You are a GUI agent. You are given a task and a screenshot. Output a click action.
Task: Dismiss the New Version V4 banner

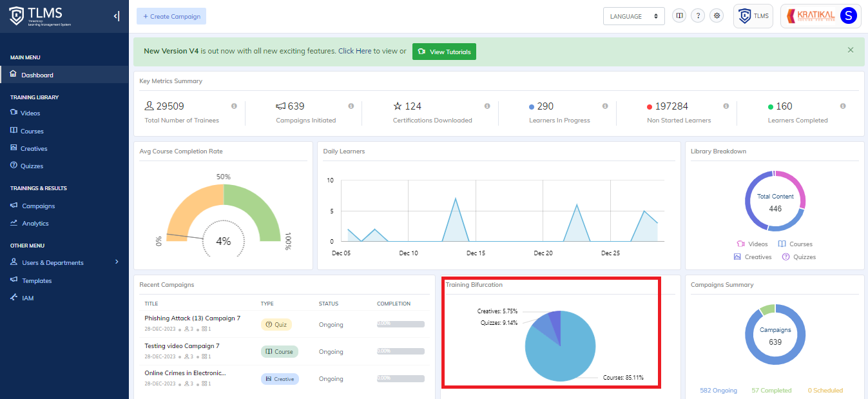(x=851, y=50)
